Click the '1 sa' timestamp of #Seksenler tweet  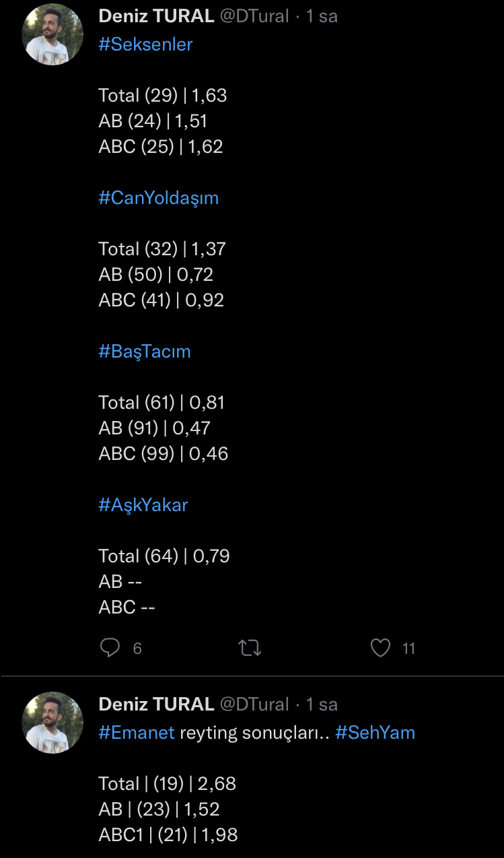pyautogui.click(x=322, y=16)
